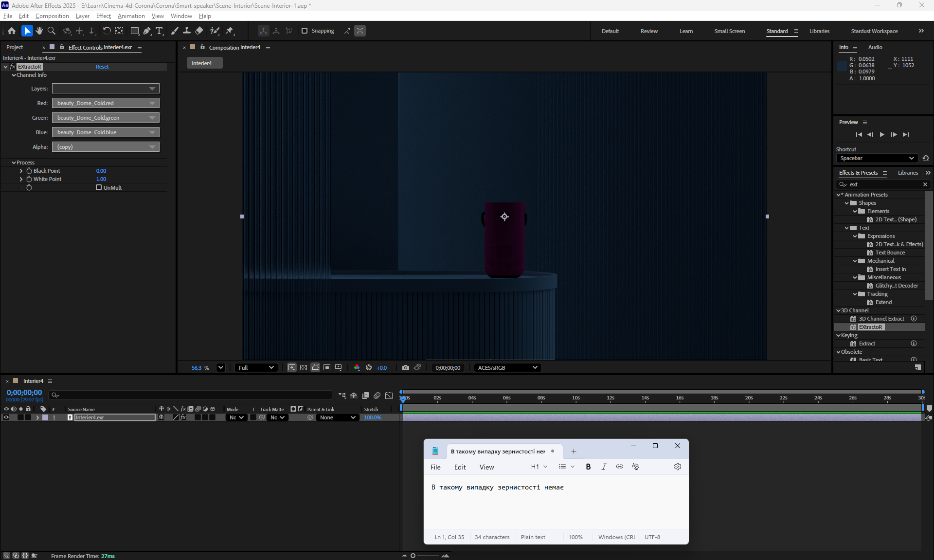This screenshot has height=560, width=934.
Task: Open the Composition menu
Action: [52, 16]
